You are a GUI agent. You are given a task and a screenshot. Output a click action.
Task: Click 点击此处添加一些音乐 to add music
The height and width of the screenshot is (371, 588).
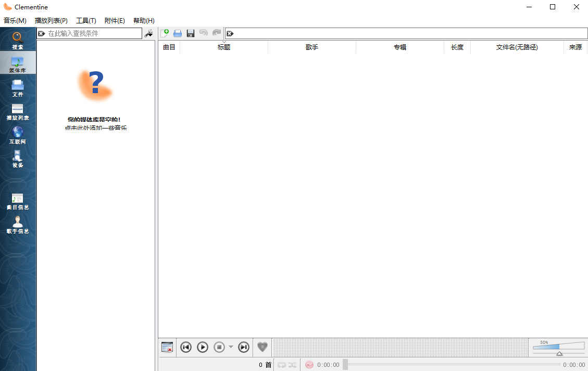click(95, 127)
